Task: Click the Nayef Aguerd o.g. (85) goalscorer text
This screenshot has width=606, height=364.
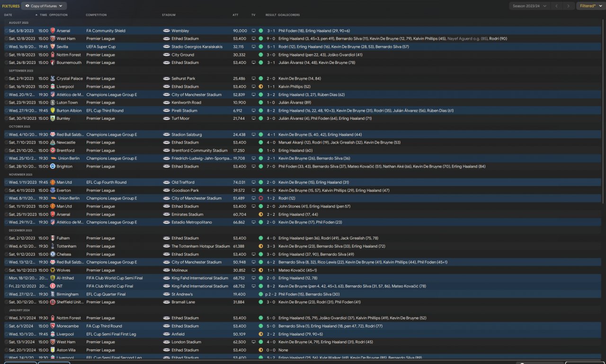Action: pos(468,39)
